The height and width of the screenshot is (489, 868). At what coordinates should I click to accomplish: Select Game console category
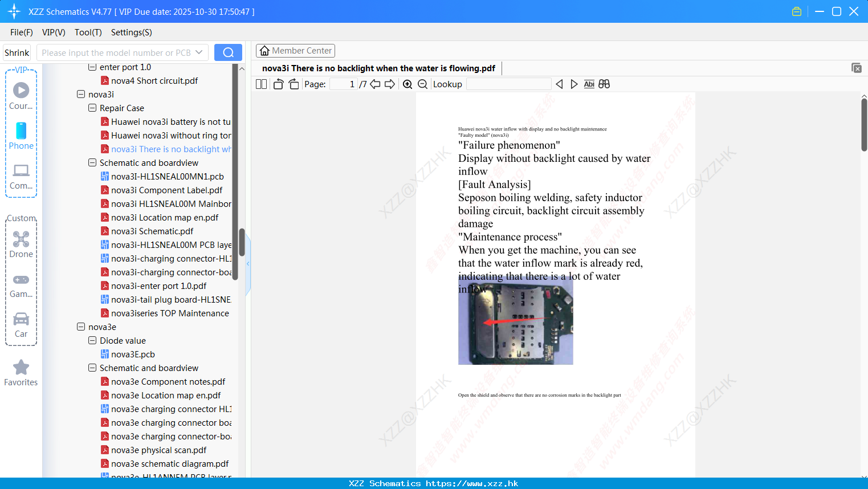(x=21, y=286)
